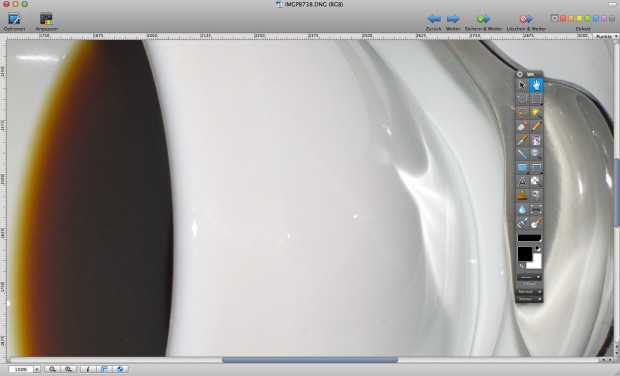Image resolution: width=620 pixels, height=376 pixels.
Task: Click the white background color swatch
Action: click(536, 263)
